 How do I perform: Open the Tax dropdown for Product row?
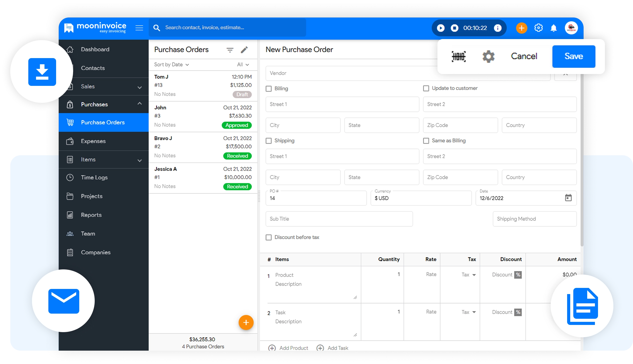point(469,275)
